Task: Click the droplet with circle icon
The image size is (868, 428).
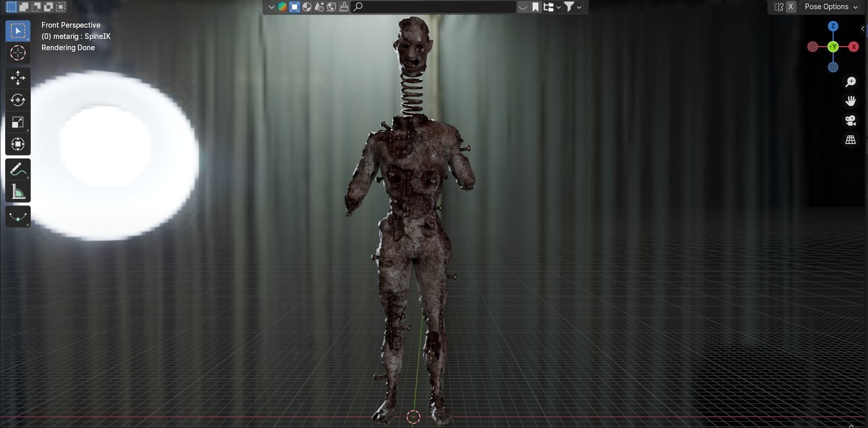Action: 319,7
